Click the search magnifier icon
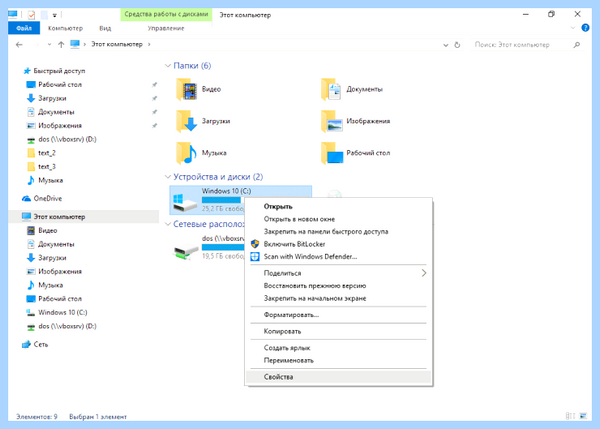This screenshot has width=600, height=429. pyautogui.click(x=576, y=45)
